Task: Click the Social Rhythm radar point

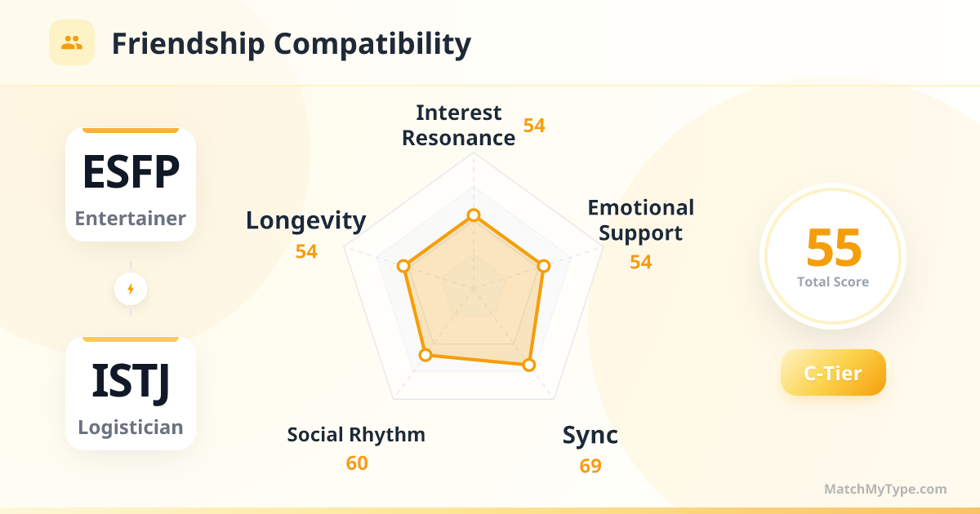Action: pyautogui.click(x=425, y=354)
